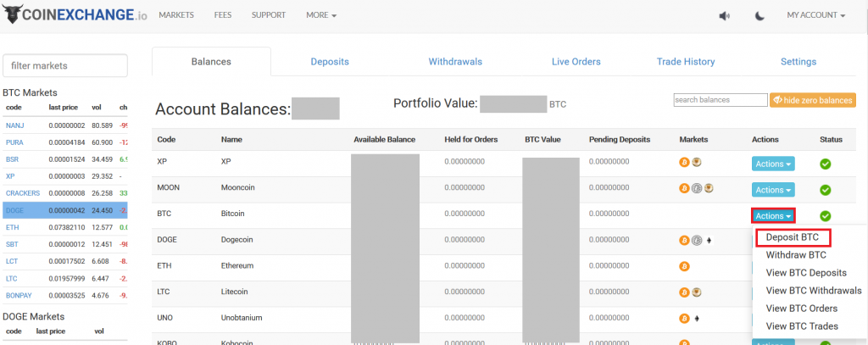The image size is (868, 345).
Task: Click the BTC Markets section heading
Action: [x=30, y=93]
